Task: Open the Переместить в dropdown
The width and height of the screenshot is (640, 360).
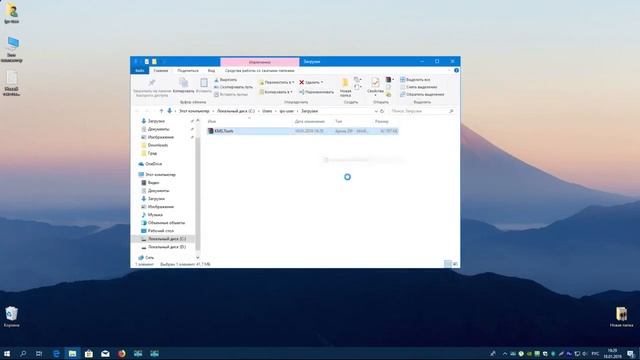Action: [276, 82]
